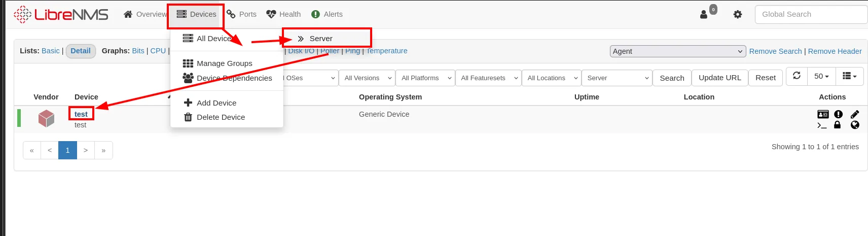
Task: Sort by the Uptime column
Action: [x=587, y=97]
